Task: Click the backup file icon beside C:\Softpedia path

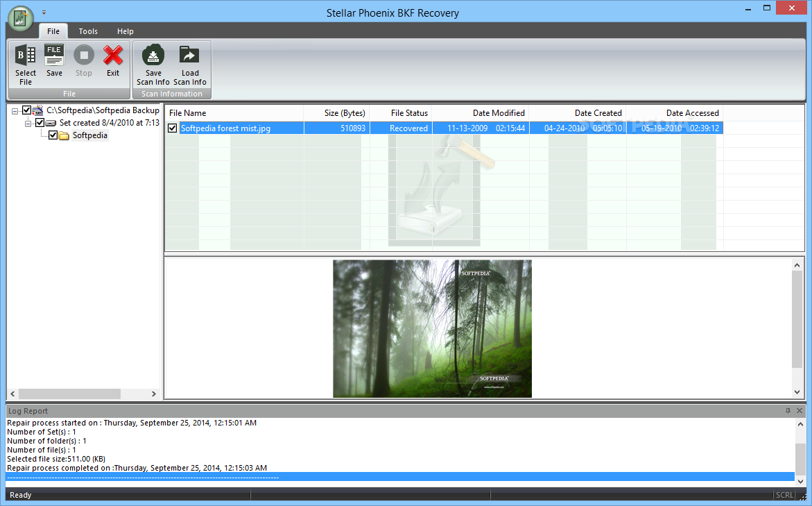Action: [x=38, y=110]
